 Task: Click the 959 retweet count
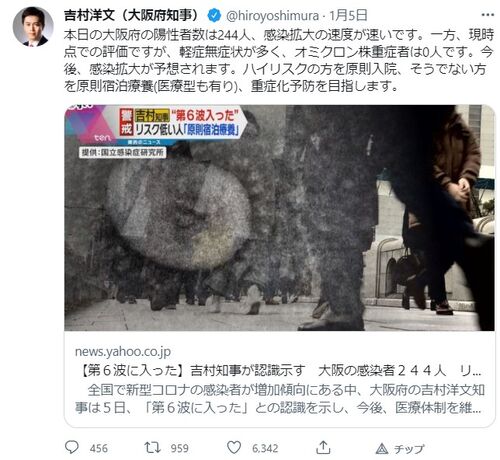[180, 448]
